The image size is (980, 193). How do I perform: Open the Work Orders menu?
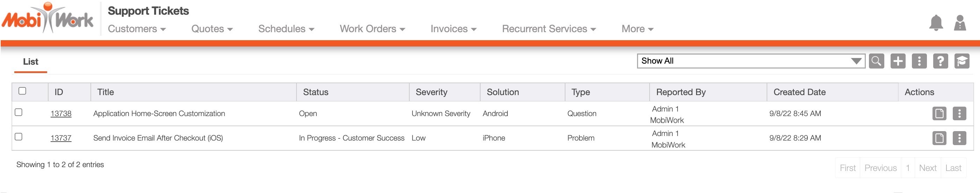(372, 29)
